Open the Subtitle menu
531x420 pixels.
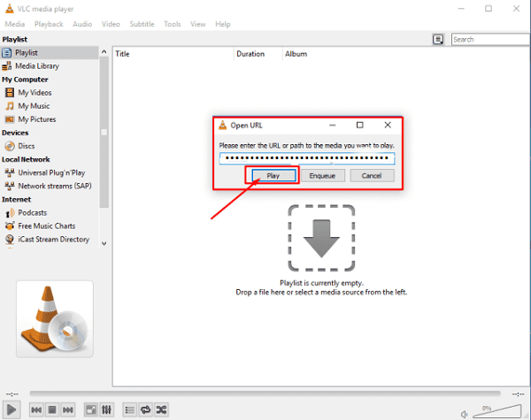click(142, 24)
